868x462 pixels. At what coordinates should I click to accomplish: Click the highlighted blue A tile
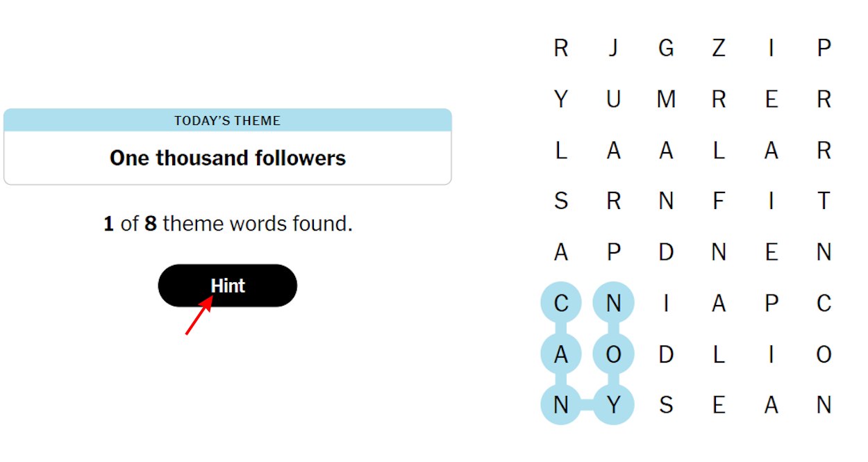point(561,355)
